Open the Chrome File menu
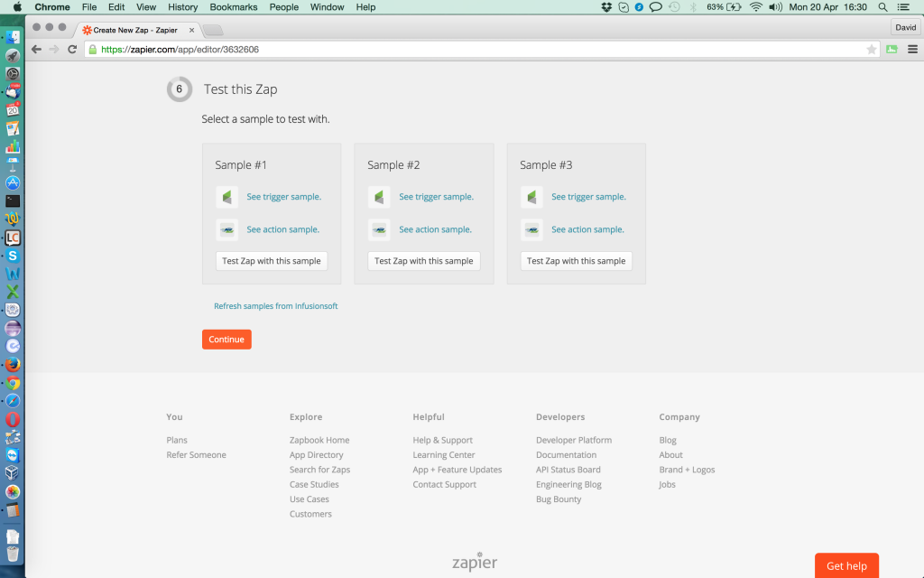 tap(89, 7)
